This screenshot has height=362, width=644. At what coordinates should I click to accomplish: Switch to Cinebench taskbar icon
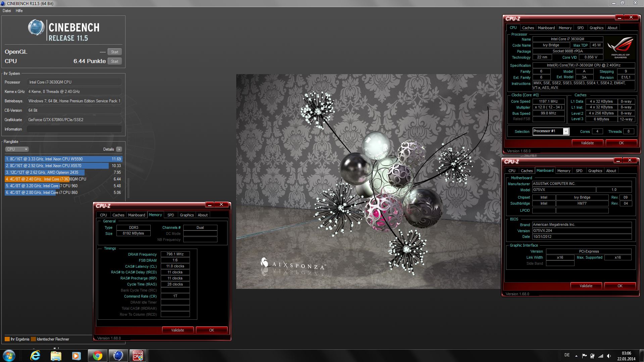click(x=118, y=356)
